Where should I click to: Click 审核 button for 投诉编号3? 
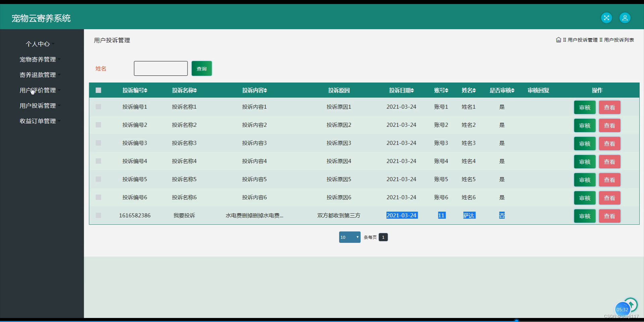click(585, 144)
